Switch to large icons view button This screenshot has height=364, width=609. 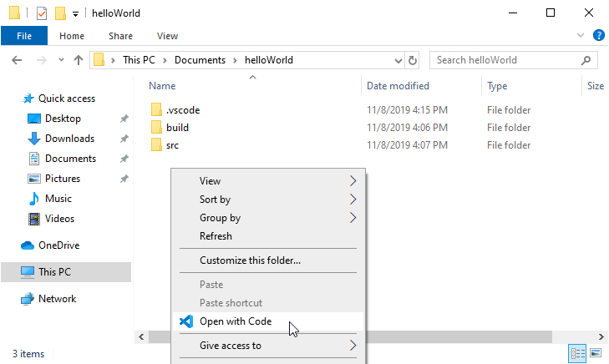coord(596,353)
